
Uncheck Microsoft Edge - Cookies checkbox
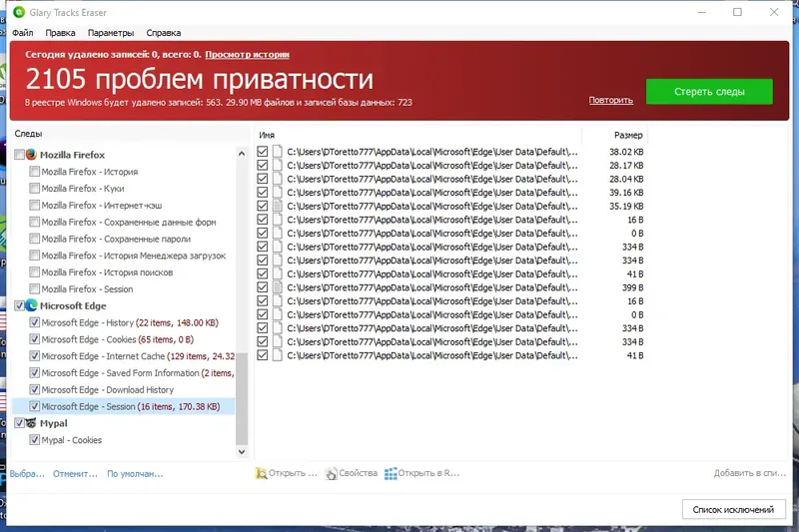tap(34, 339)
